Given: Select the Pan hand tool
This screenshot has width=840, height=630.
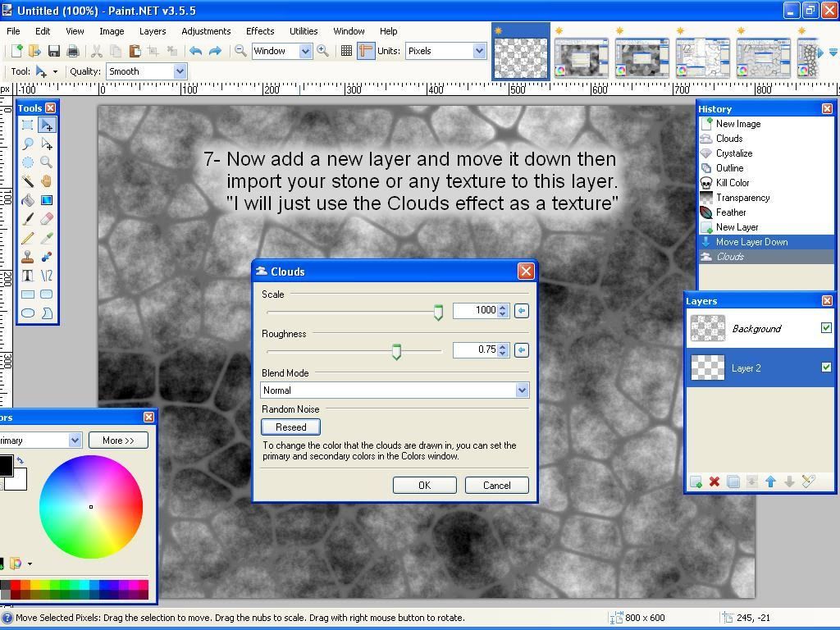Looking at the screenshot, I should click(x=47, y=181).
